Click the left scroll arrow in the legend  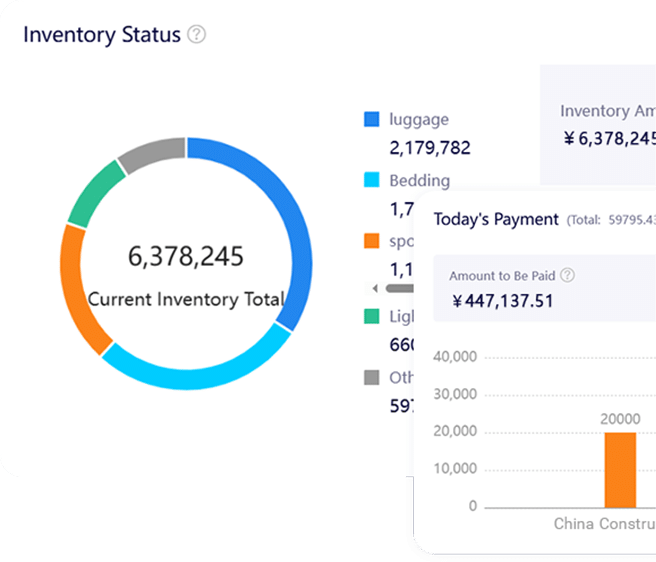point(375,288)
